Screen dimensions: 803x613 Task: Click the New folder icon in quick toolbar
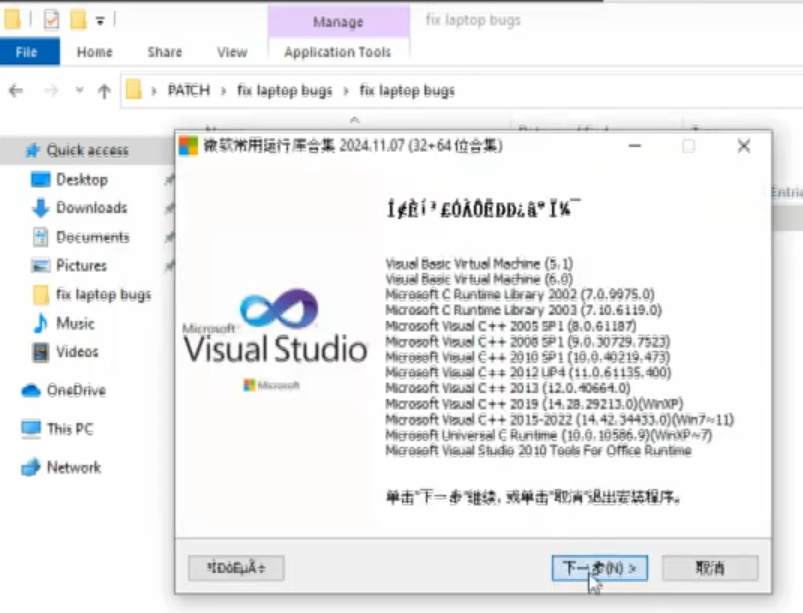(78, 20)
